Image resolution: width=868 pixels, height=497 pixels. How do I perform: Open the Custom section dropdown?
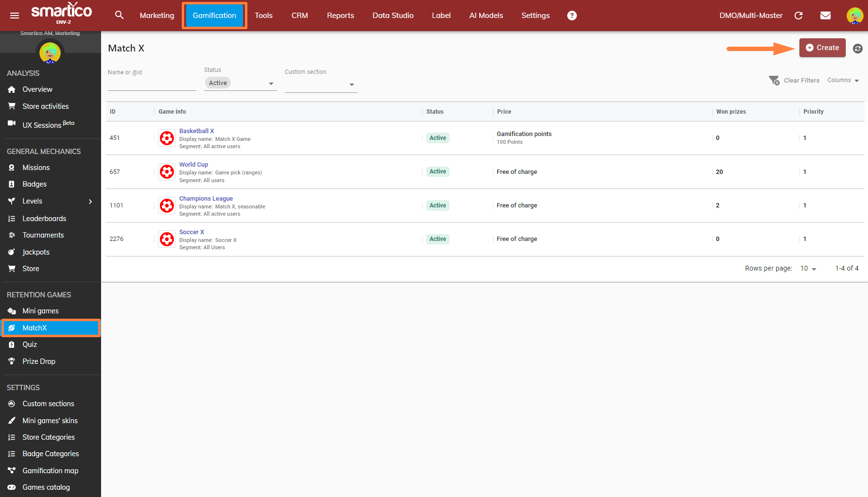pyautogui.click(x=321, y=85)
